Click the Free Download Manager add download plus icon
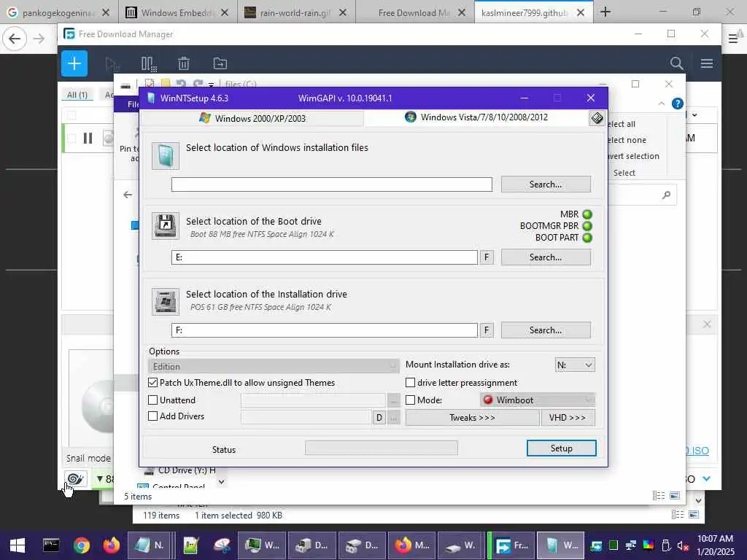Screen dimensions: 747x560 pos(74,63)
